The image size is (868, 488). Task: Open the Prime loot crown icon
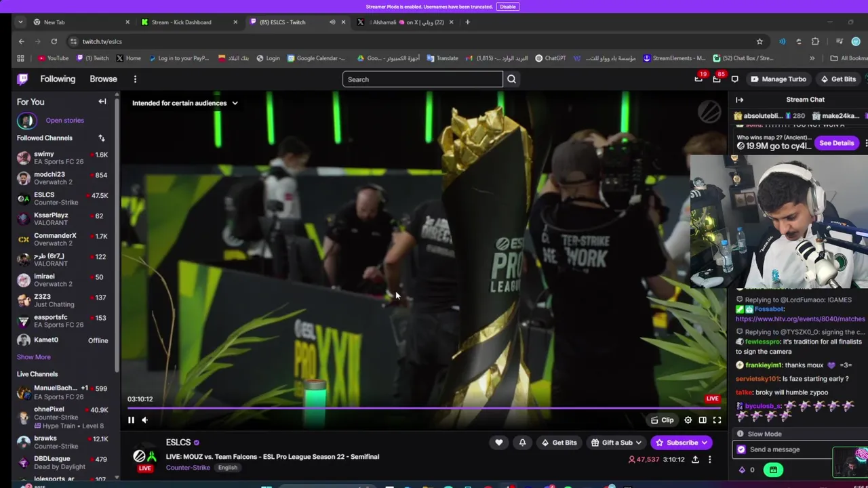tap(698, 79)
